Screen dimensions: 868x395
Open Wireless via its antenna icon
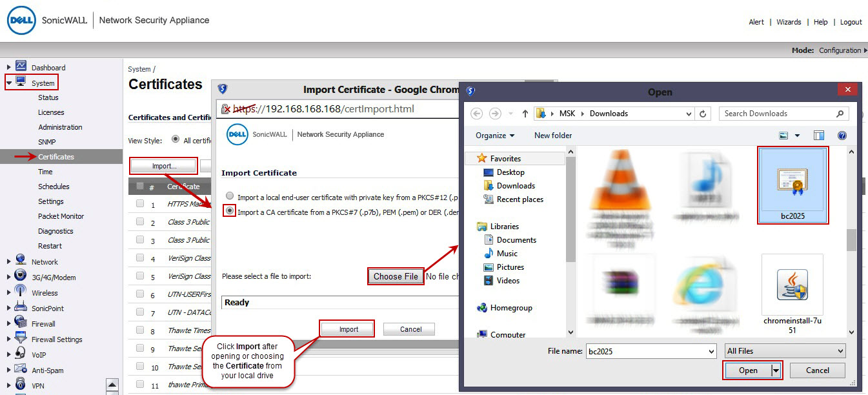tap(21, 292)
